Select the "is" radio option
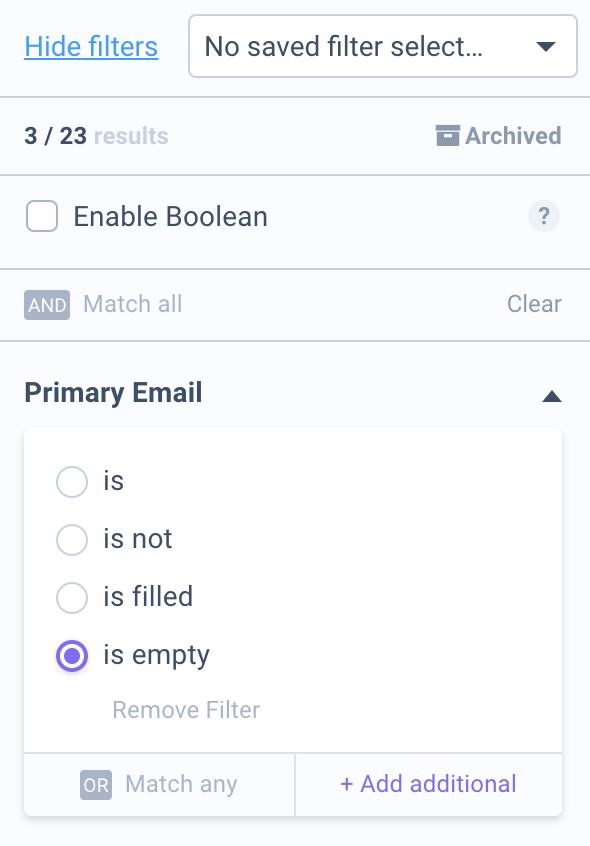Viewport: 590px width, 846px height. (72, 481)
